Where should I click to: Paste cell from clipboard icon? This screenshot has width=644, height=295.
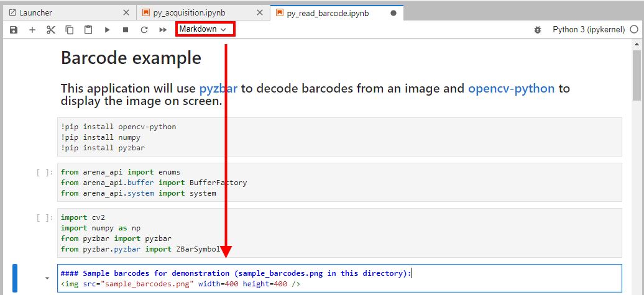click(88, 29)
